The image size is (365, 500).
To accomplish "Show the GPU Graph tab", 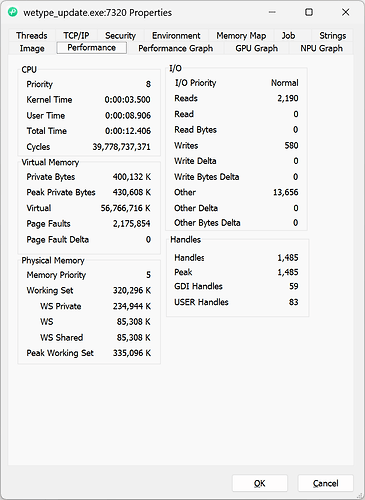I will pos(256,48).
